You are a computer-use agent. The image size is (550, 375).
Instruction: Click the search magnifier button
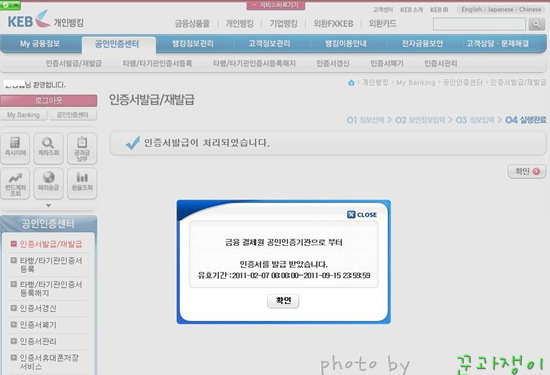536,24
